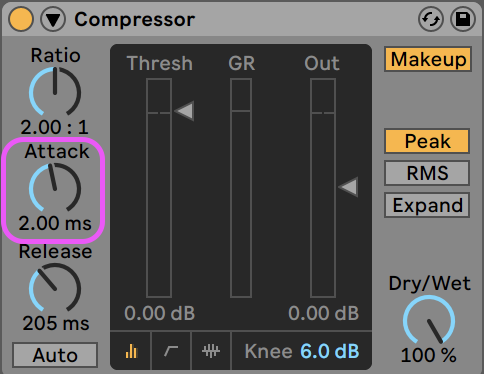Click the Out gain triangle handle
This screenshot has height=374, width=484.
[348, 187]
